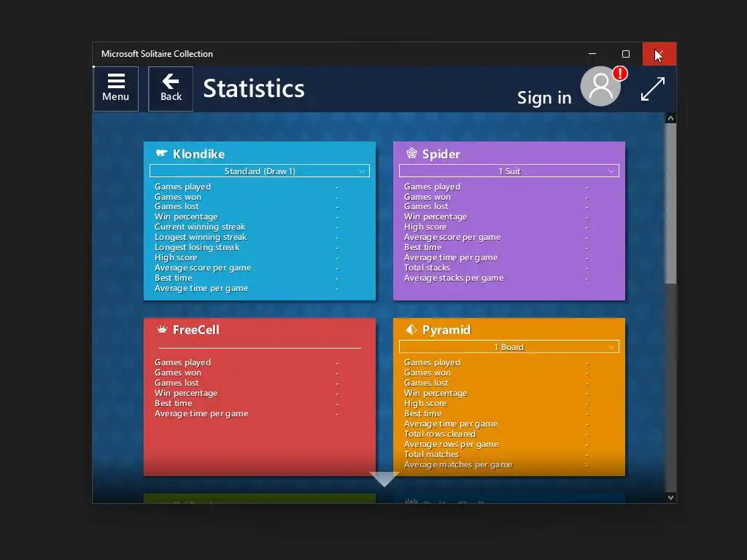Click Klondike 'Games played' row
This screenshot has width=747, height=560.
point(247,187)
